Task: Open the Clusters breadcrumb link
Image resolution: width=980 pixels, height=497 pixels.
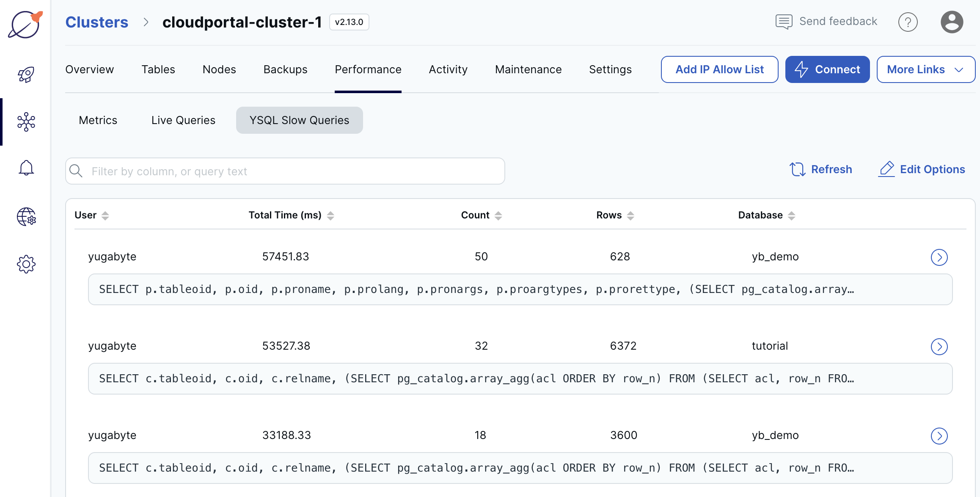Action: pyautogui.click(x=97, y=22)
